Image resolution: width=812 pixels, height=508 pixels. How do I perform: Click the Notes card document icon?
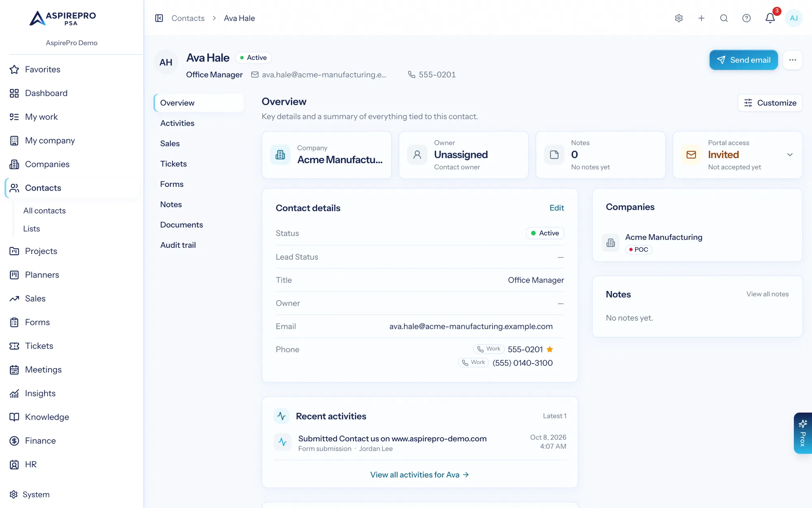[554, 155]
